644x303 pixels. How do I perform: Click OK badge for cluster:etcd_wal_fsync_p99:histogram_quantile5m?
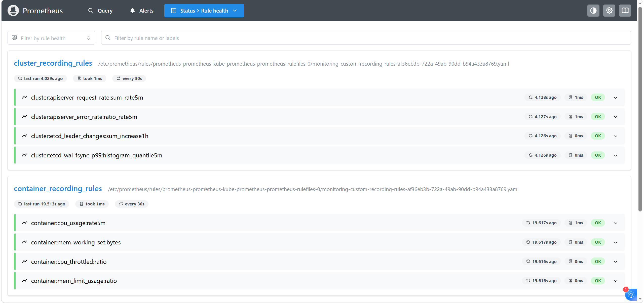[598, 155]
